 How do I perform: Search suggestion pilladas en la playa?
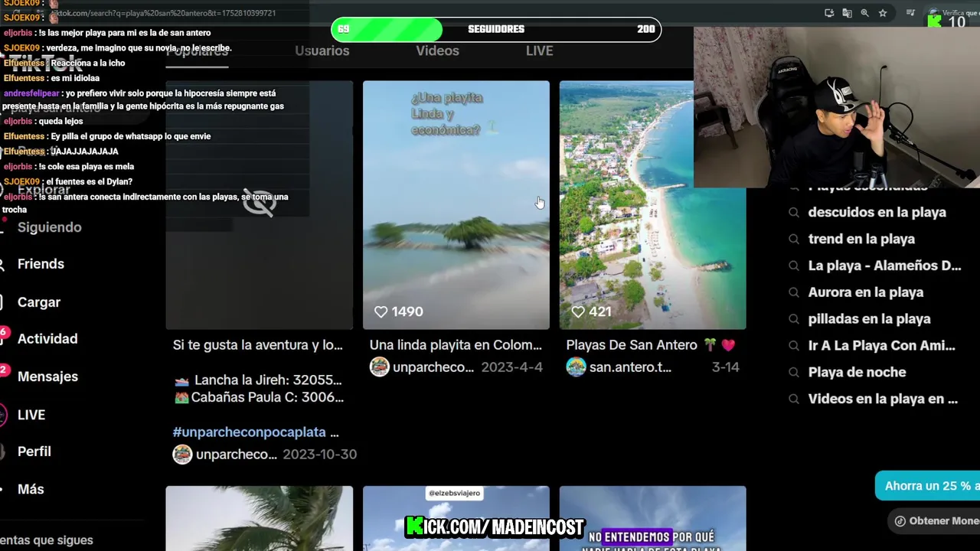(870, 319)
